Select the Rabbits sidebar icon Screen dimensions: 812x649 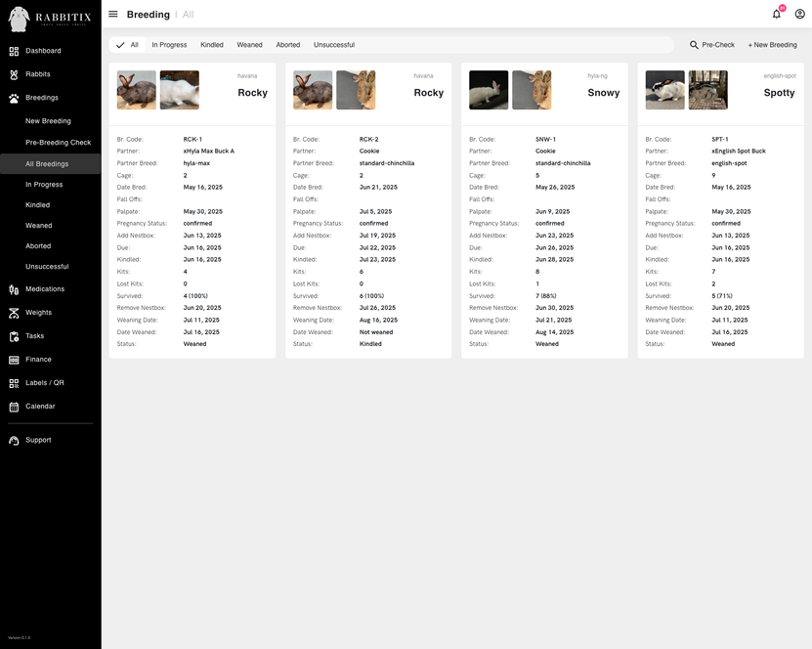pos(12,72)
